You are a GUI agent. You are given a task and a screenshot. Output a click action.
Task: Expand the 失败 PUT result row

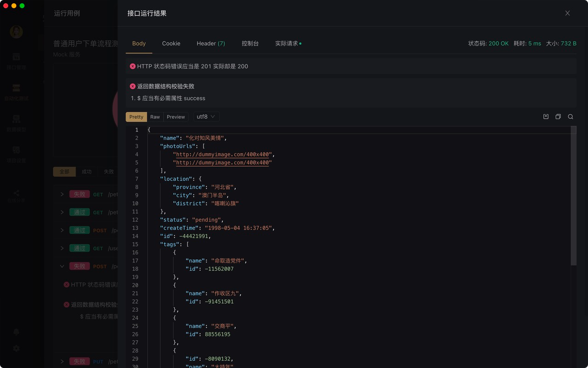tap(62, 362)
